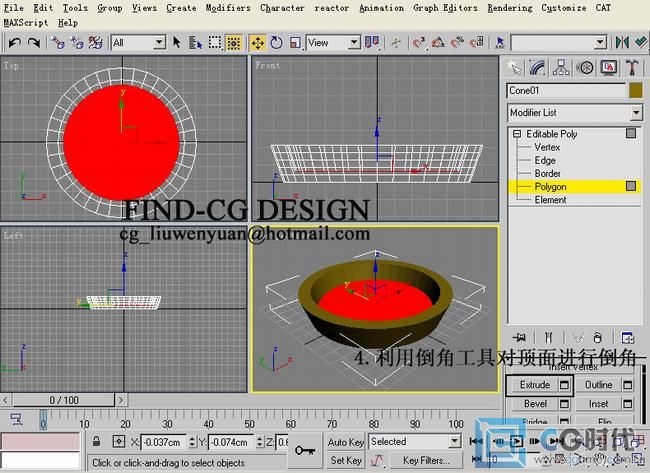Click Configure Modifier Sets icon
This screenshot has height=473, width=650.
click(628, 337)
